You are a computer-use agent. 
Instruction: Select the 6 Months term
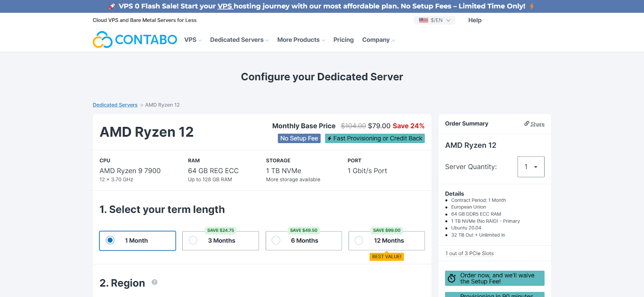[x=304, y=241]
